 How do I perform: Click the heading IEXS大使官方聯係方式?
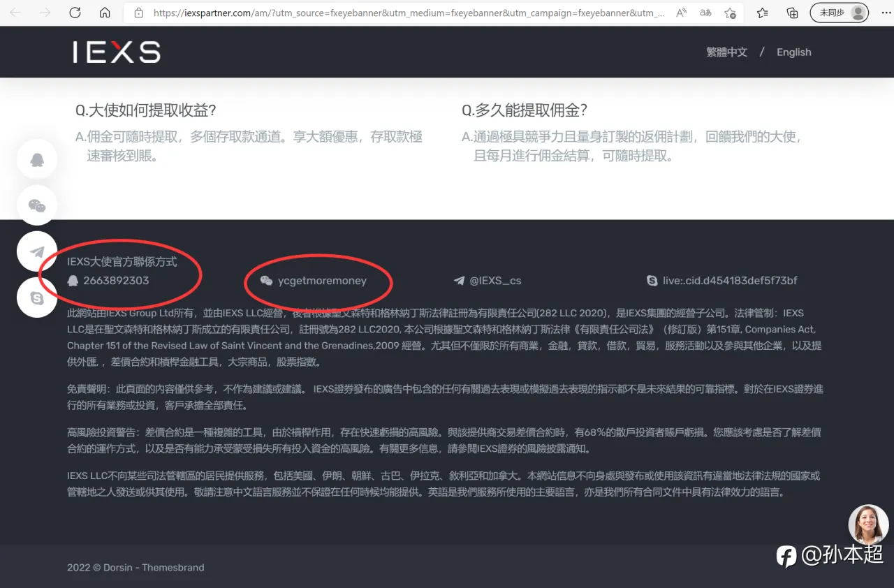coord(122,262)
